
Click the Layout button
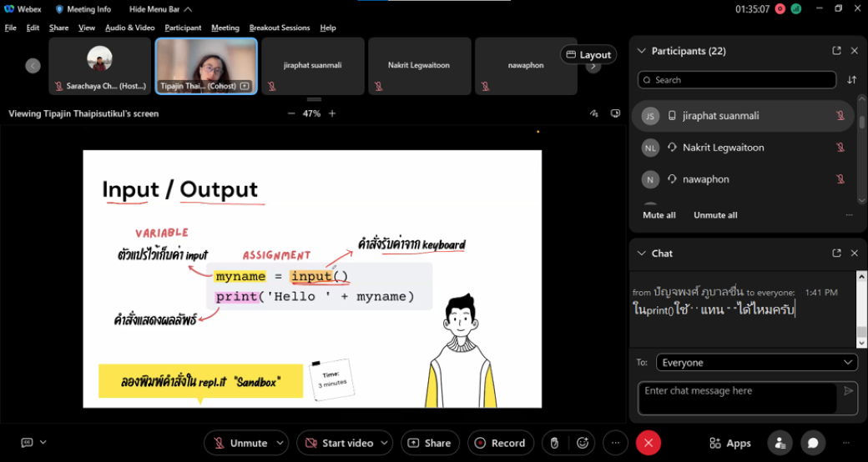click(588, 55)
